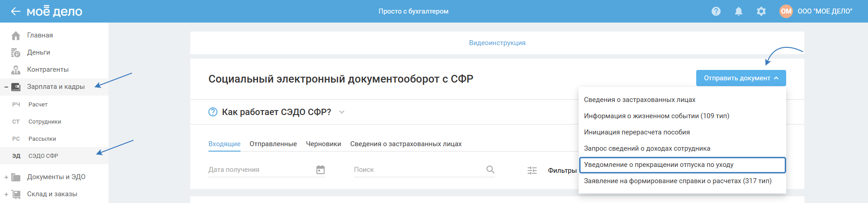The image size is (868, 203).
Task: Switch to Сведения о застрахованных лицах tab
Action: pos(406,144)
